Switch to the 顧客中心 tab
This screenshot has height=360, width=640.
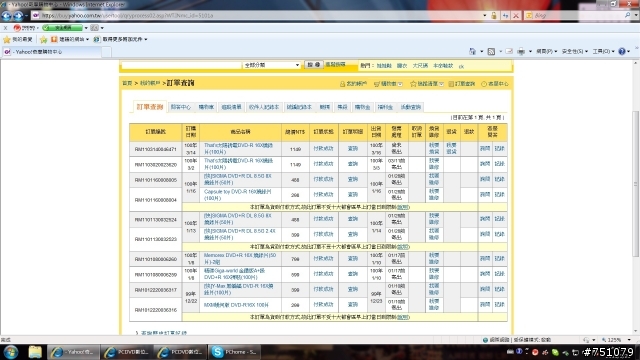click(x=180, y=107)
